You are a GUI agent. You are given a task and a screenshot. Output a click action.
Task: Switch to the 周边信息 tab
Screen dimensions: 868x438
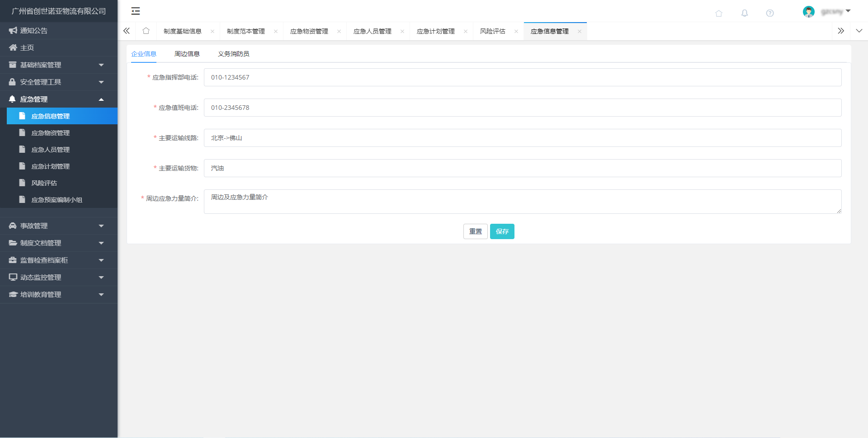pos(187,54)
